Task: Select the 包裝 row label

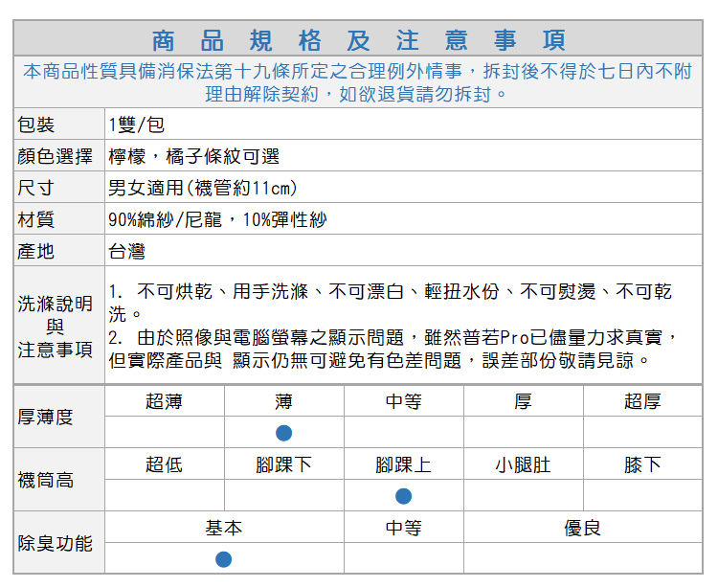Action: click(37, 125)
